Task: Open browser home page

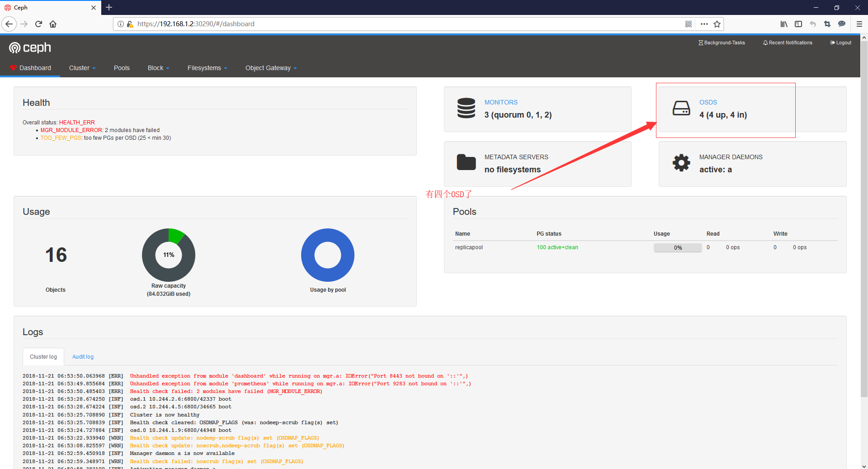Action: point(53,24)
